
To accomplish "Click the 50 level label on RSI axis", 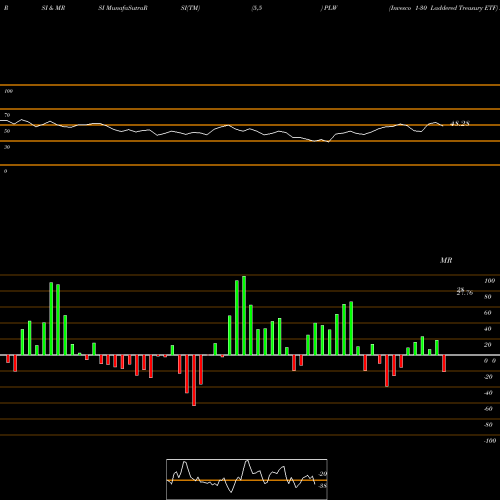I will (x=7, y=131).
